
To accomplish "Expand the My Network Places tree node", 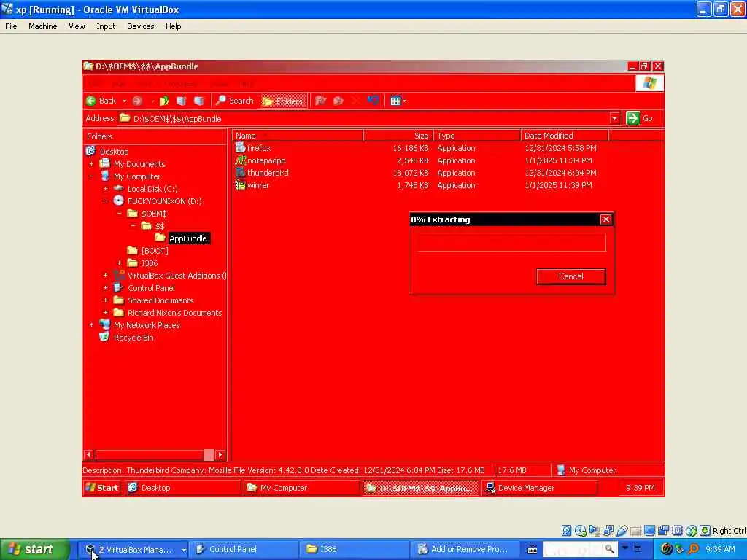I will tap(91, 324).
